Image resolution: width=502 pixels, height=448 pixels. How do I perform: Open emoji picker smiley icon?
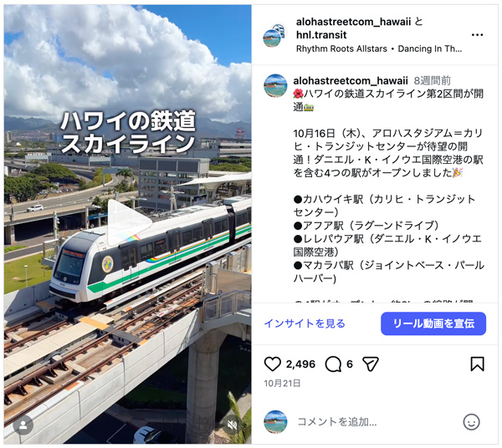pos(471,422)
